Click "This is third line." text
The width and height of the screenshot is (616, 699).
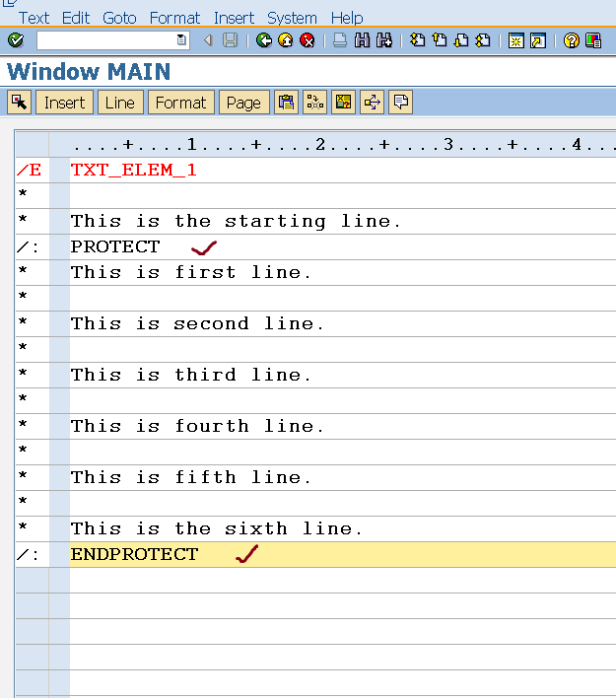click(191, 375)
